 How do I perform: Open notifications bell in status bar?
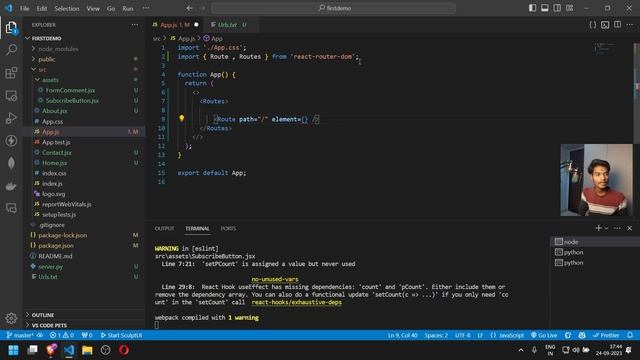tap(630, 335)
